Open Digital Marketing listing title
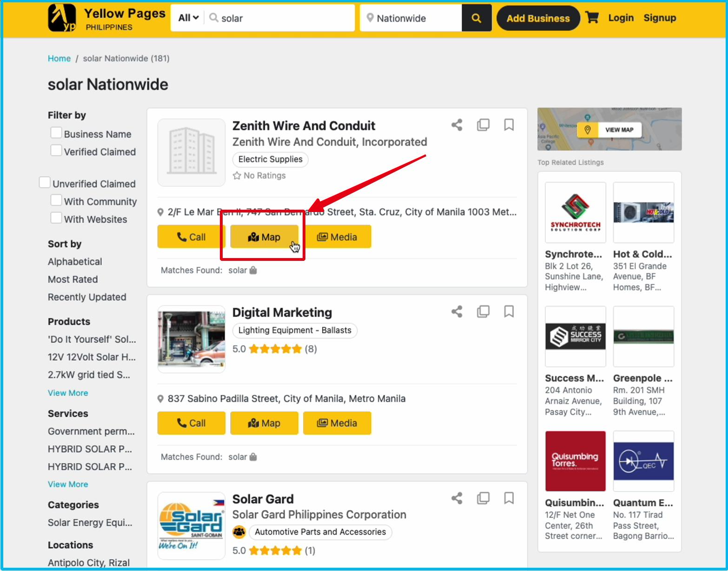This screenshot has height=571, width=728. pyautogui.click(x=282, y=312)
